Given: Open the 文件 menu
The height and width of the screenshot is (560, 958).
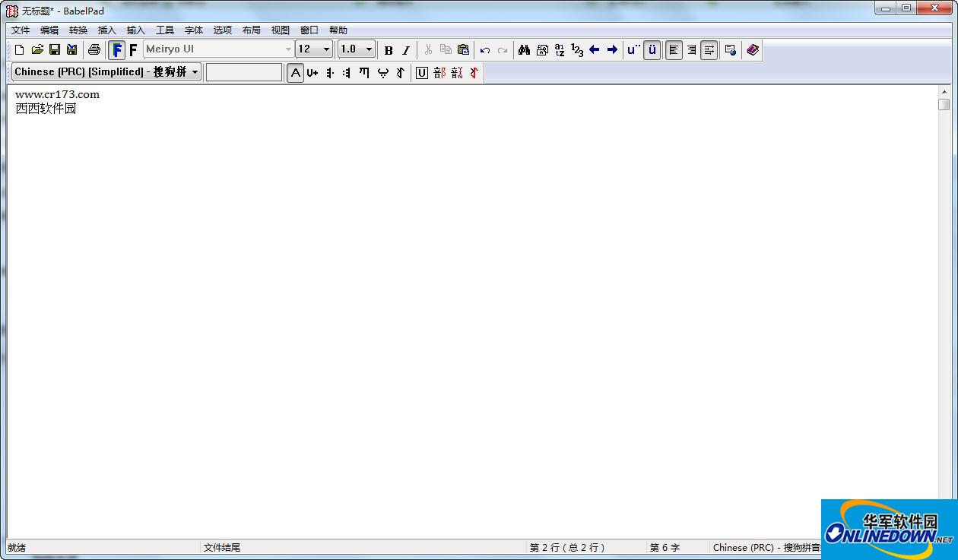Looking at the screenshot, I should [21, 30].
